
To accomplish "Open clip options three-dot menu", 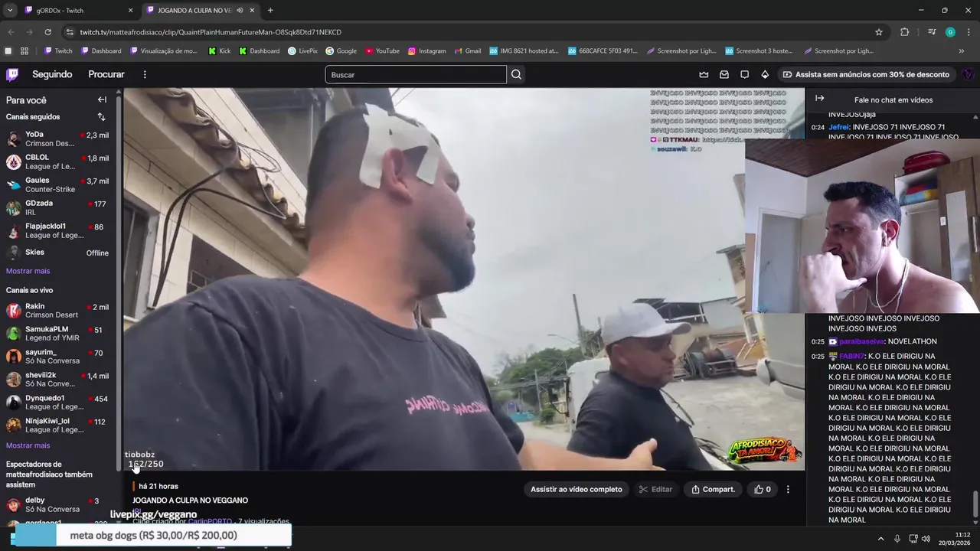I will pos(788,489).
